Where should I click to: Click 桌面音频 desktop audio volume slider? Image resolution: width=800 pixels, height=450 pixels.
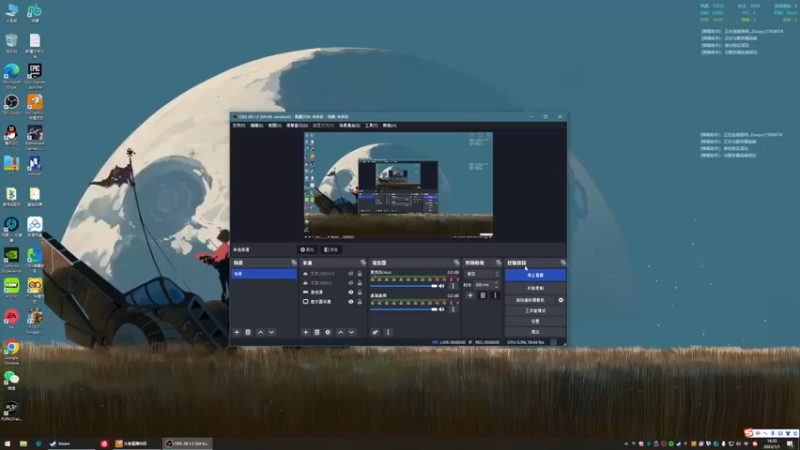point(404,309)
